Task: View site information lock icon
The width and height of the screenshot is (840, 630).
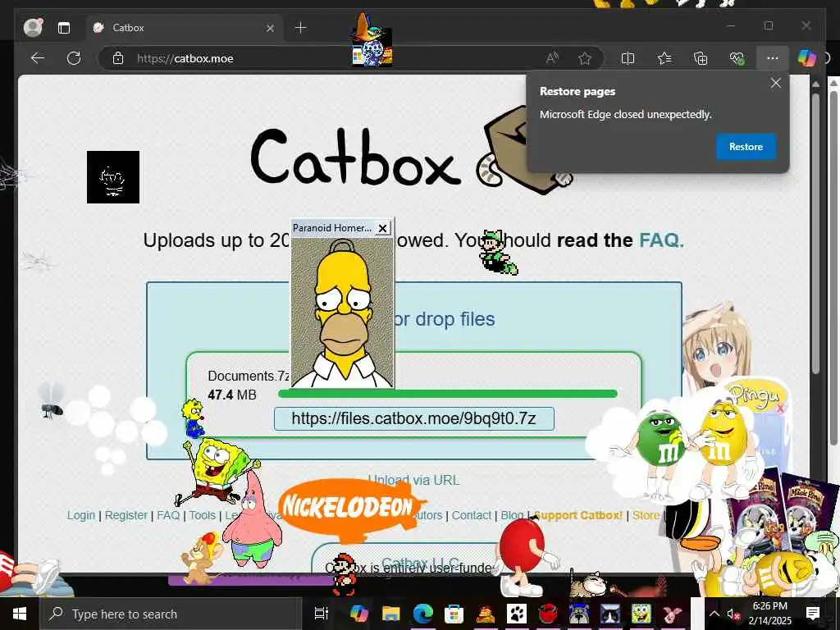Action: 118,58
